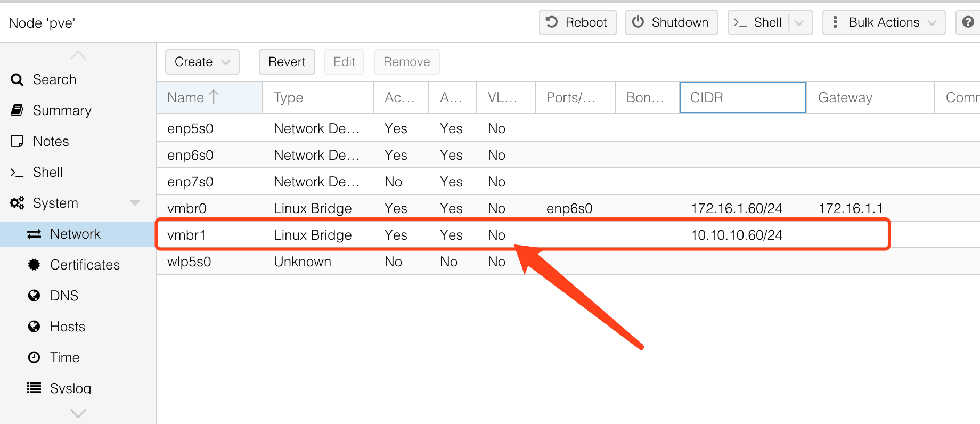Click the Time clock icon
This screenshot has width=980, height=424.
34,357
